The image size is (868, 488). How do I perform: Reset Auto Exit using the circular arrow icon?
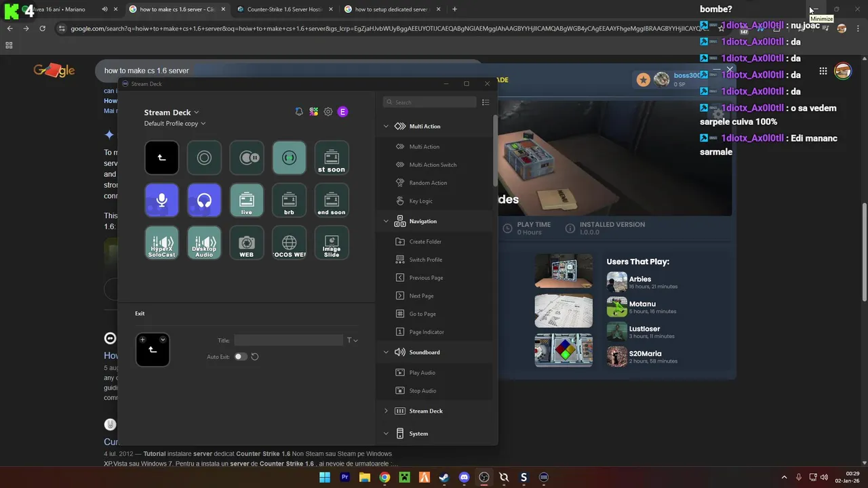255,357
